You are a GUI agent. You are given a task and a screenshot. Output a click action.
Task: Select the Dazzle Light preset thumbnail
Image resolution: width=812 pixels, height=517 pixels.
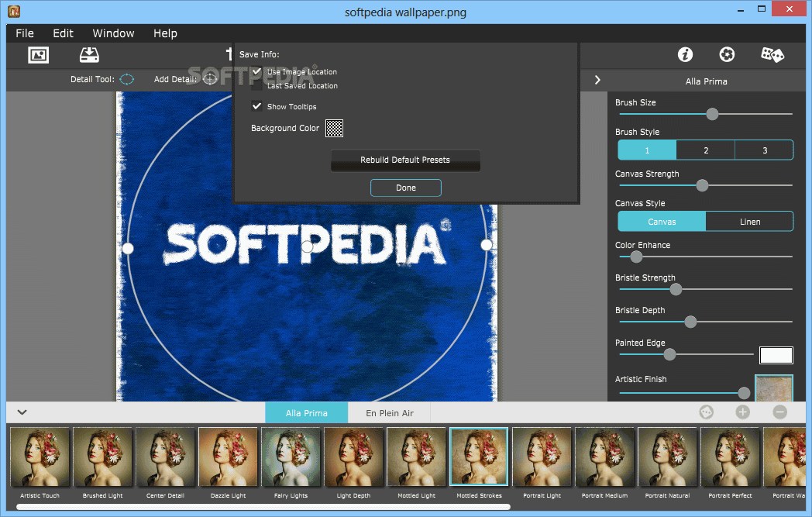tap(228, 457)
